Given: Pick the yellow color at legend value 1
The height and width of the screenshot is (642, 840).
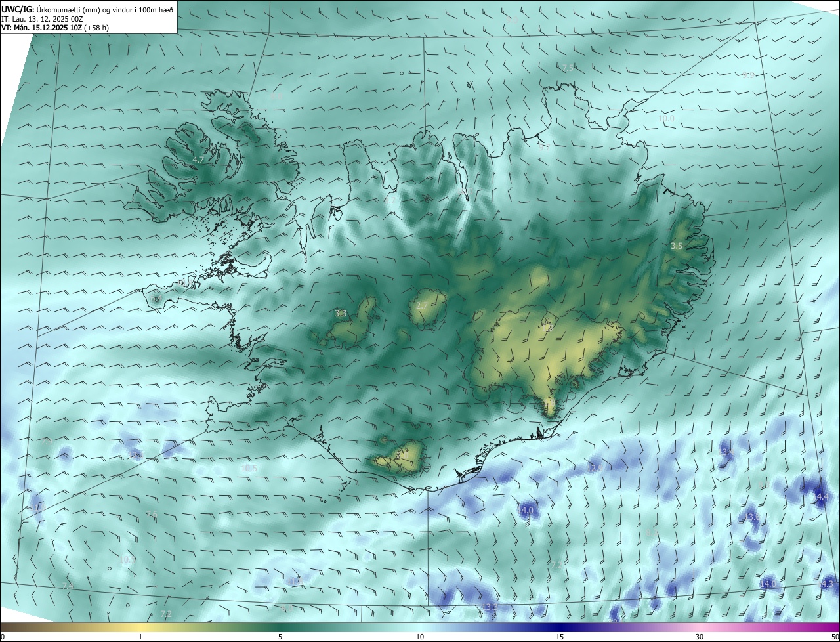Looking at the screenshot, I should click(140, 626).
